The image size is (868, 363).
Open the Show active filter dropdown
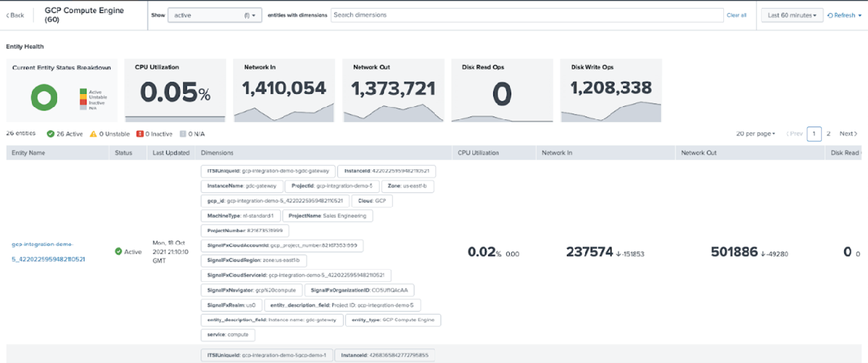coord(214,15)
